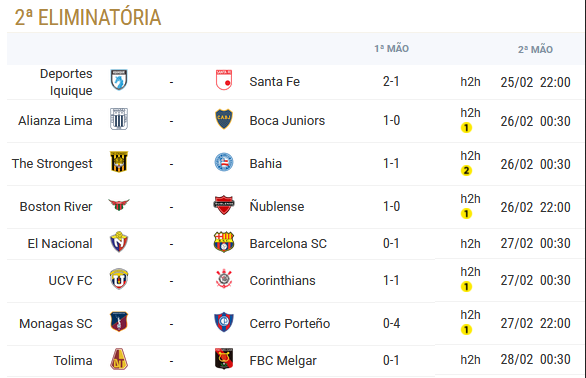The width and height of the screenshot is (586, 378).
Task: Open the Corinthians team logo
Action: (224, 279)
